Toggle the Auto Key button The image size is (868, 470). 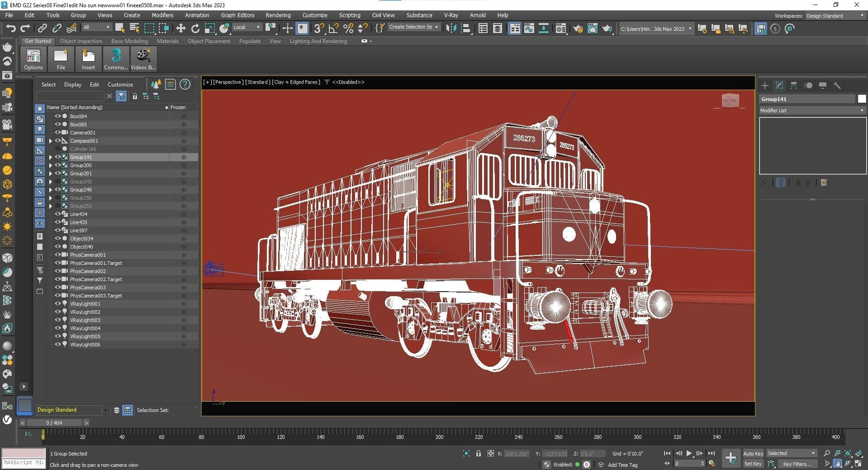pyautogui.click(x=753, y=453)
